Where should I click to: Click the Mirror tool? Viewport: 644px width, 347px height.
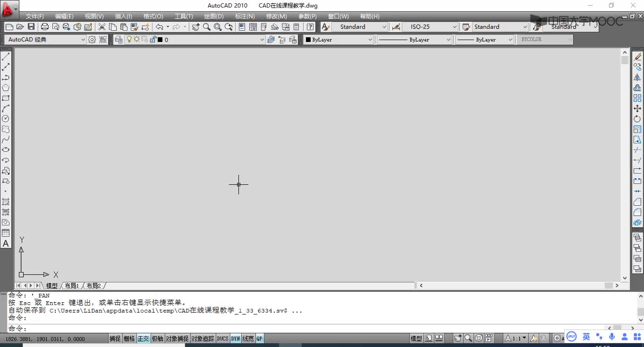click(x=637, y=77)
